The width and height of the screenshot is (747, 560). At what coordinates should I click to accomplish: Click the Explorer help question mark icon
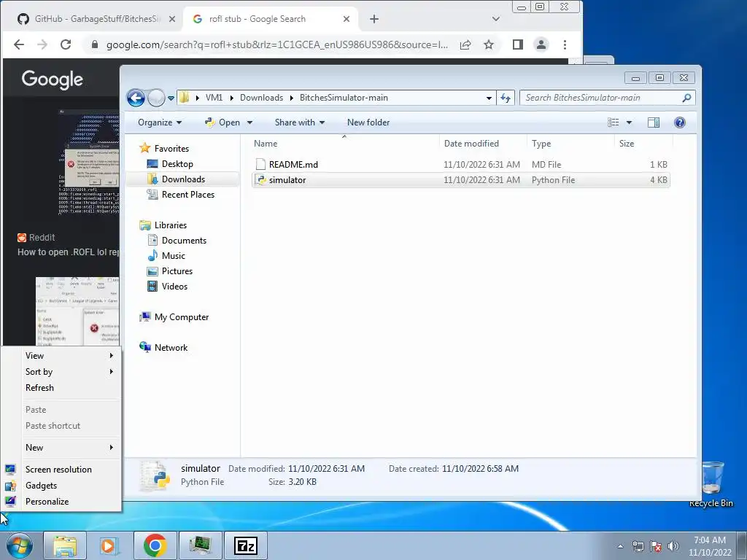point(679,122)
